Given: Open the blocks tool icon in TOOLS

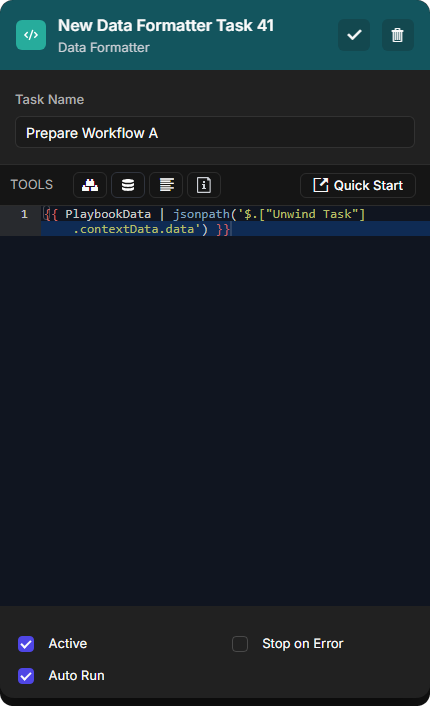Looking at the screenshot, I should tap(90, 185).
